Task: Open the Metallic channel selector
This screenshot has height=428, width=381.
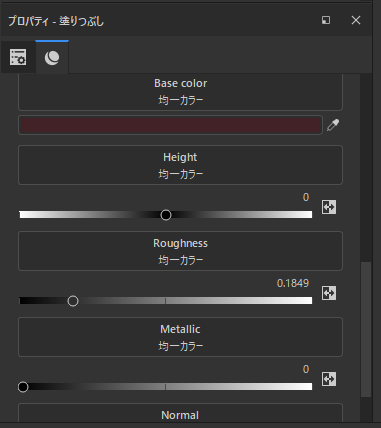Action: [180, 337]
